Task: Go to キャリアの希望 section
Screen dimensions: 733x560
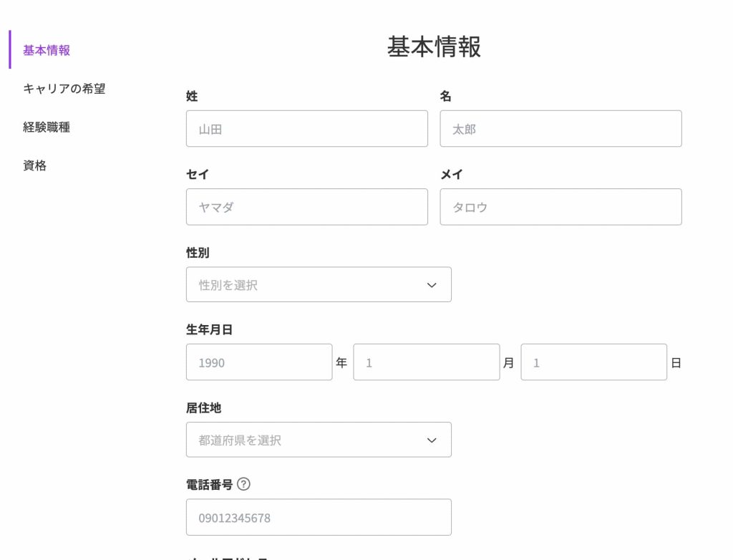Action: (64, 89)
